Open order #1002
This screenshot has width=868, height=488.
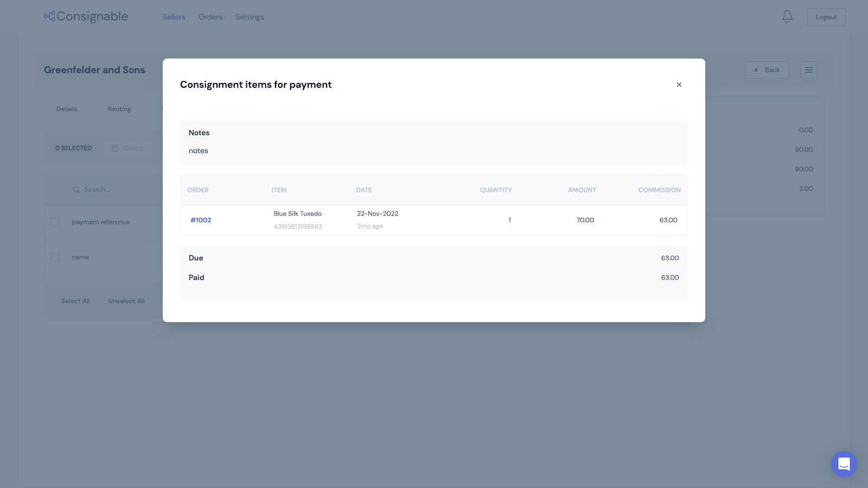point(201,220)
